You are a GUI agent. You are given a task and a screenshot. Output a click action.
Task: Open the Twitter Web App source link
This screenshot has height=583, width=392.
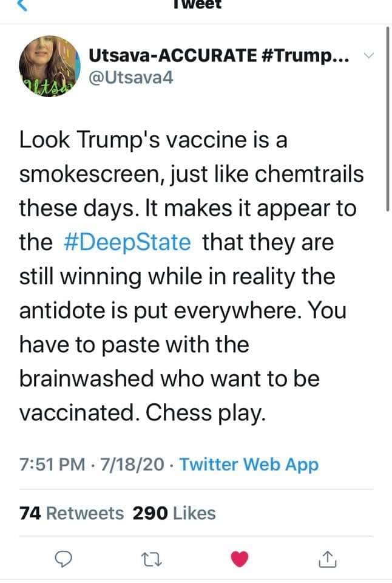[249, 465]
